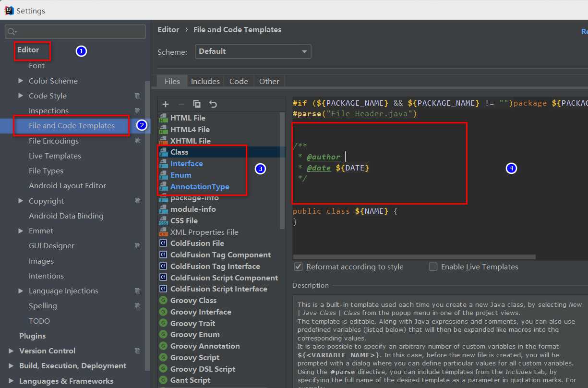Viewport: 588px width, 388px height.
Task: Select the HTML4 File template icon
Action: point(163,129)
